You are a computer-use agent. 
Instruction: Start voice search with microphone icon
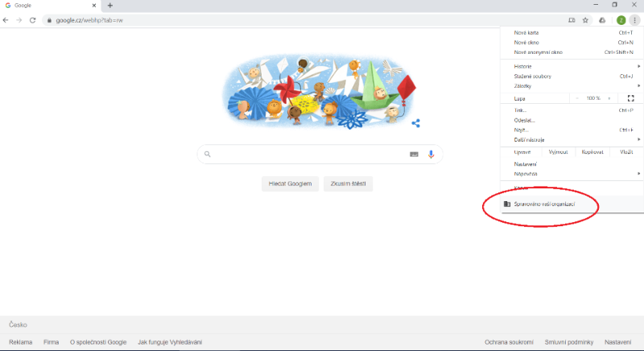coord(431,155)
